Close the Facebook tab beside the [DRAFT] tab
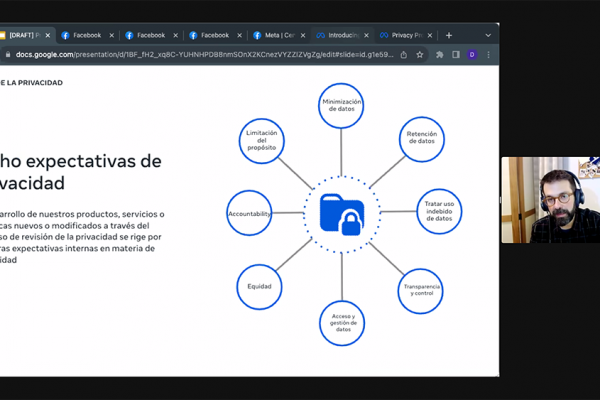This screenshot has height=400, width=600. click(x=112, y=35)
